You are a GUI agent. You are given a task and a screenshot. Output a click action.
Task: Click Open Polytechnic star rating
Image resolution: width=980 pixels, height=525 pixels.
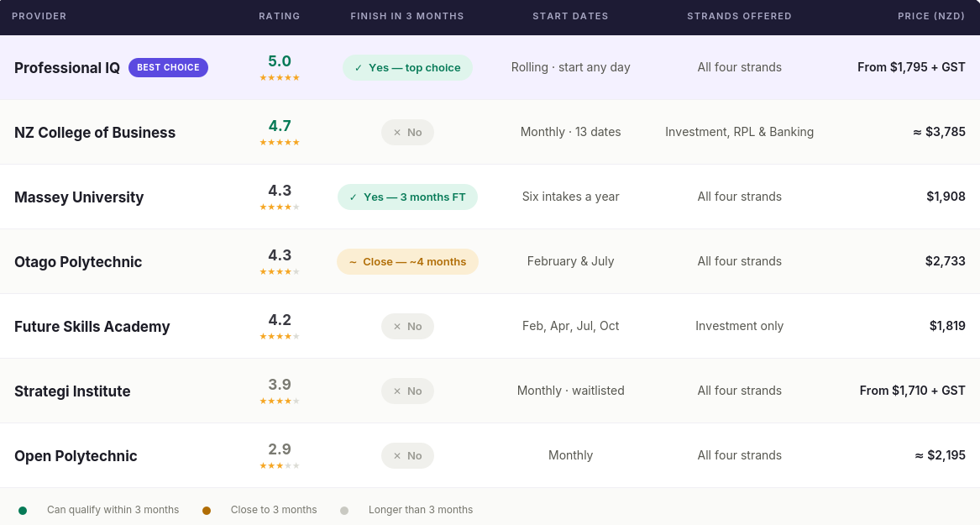click(x=280, y=465)
